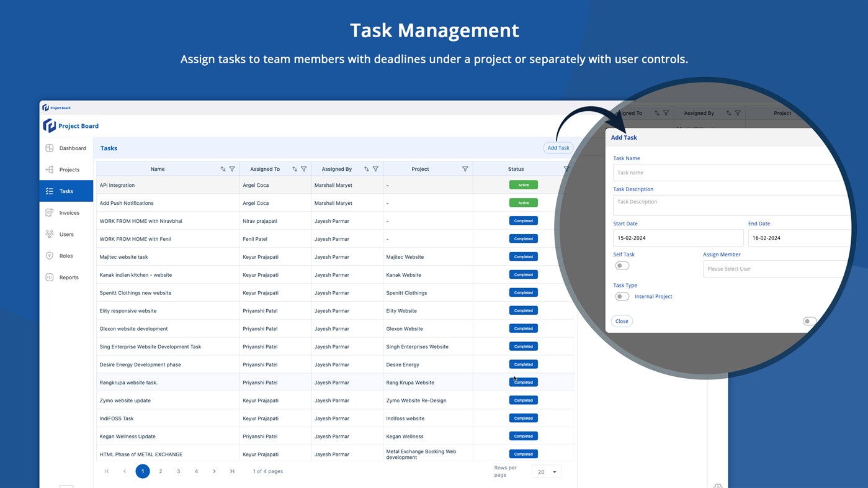
Task: Click the Majitec website task name
Action: [124, 257]
